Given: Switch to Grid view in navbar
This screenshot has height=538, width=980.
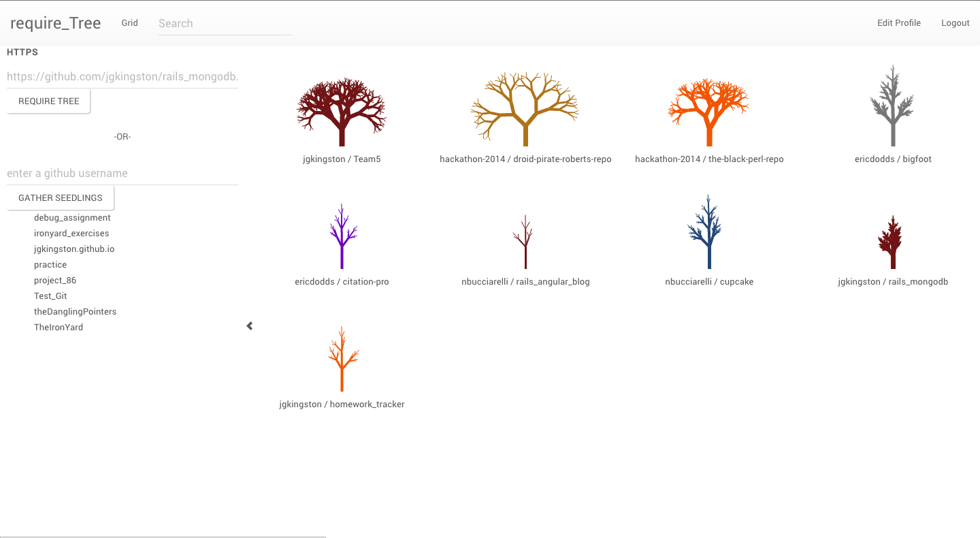Looking at the screenshot, I should pyautogui.click(x=129, y=23).
